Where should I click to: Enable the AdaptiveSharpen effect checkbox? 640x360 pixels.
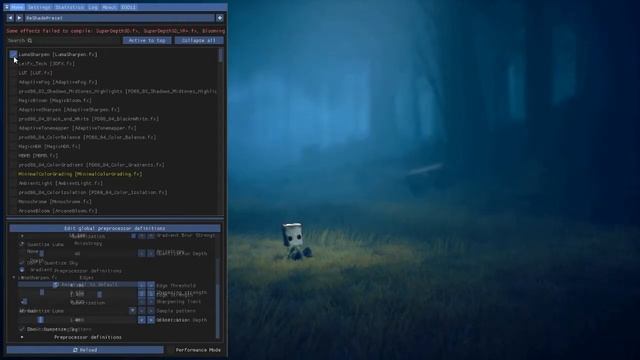tap(13, 110)
